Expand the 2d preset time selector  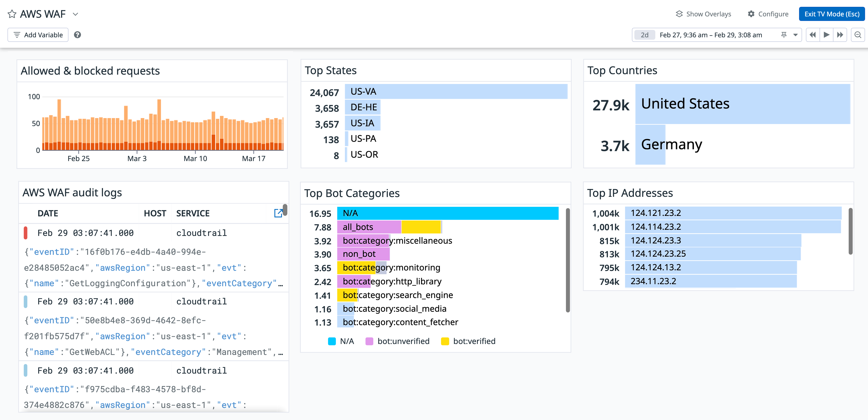click(644, 35)
